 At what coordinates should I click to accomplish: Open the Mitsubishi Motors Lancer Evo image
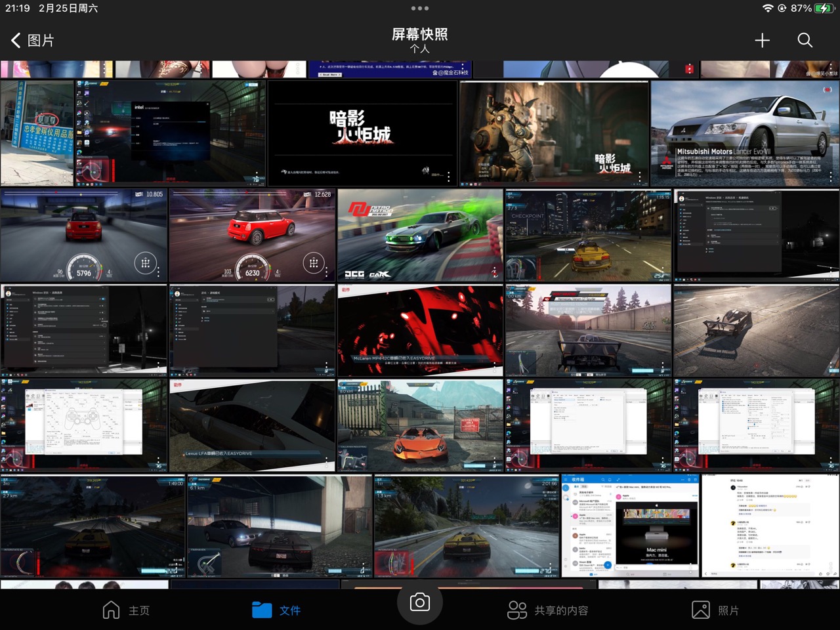click(745, 133)
